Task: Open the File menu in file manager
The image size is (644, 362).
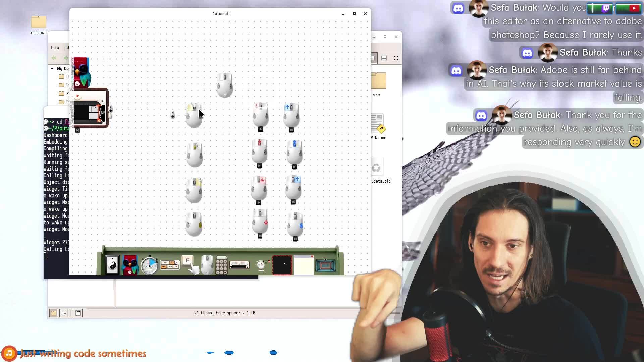Action: tap(55, 47)
